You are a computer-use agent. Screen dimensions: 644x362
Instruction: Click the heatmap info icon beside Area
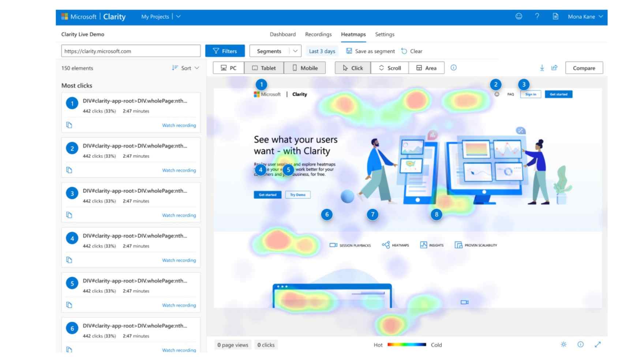pos(453,68)
